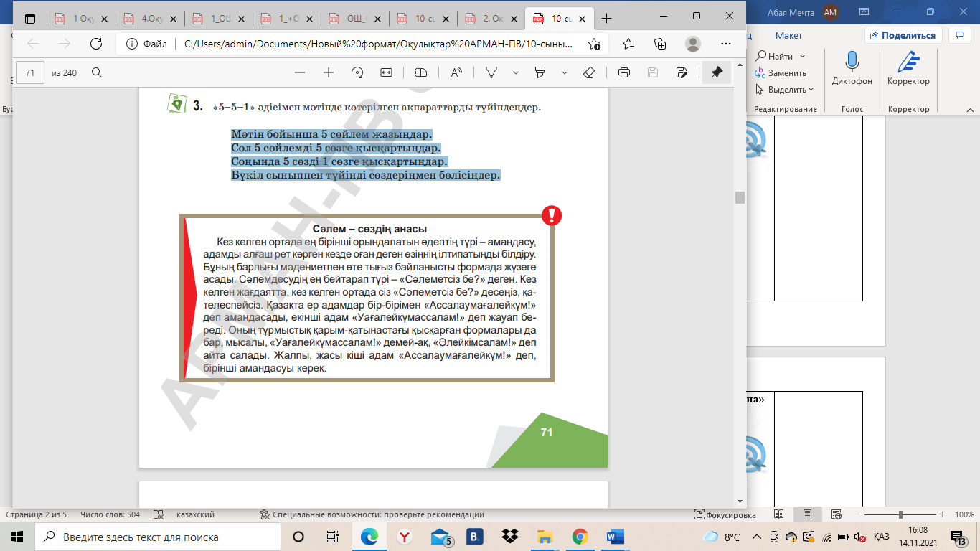980x551 pixels.
Task: Click the Поделиться button in Word
Action: [x=903, y=35]
